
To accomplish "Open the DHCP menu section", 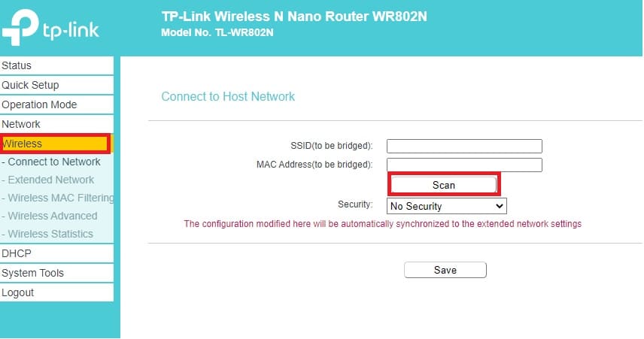I will tap(56, 253).
